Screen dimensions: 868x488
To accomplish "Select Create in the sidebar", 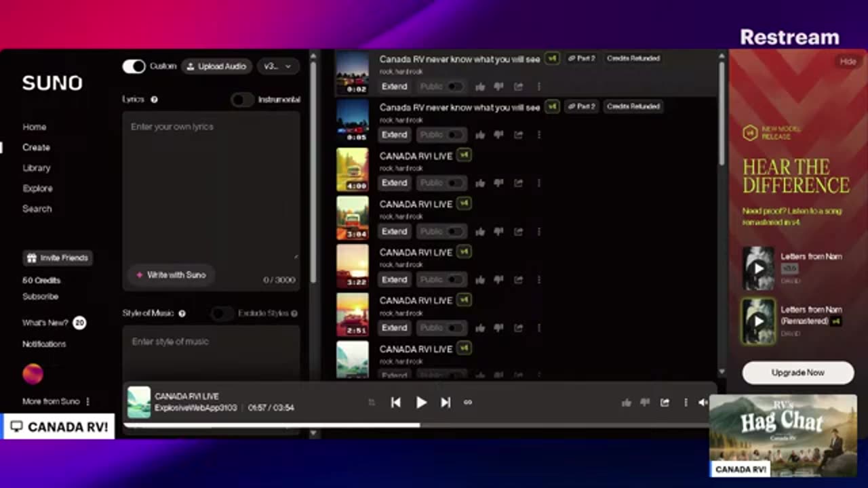I will [x=36, y=147].
